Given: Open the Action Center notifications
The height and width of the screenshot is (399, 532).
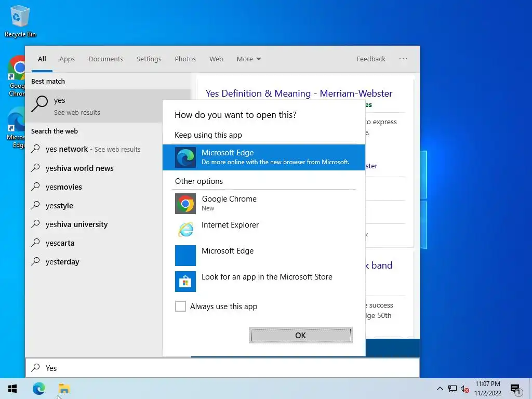Looking at the screenshot, I should click(x=516, y=390).
